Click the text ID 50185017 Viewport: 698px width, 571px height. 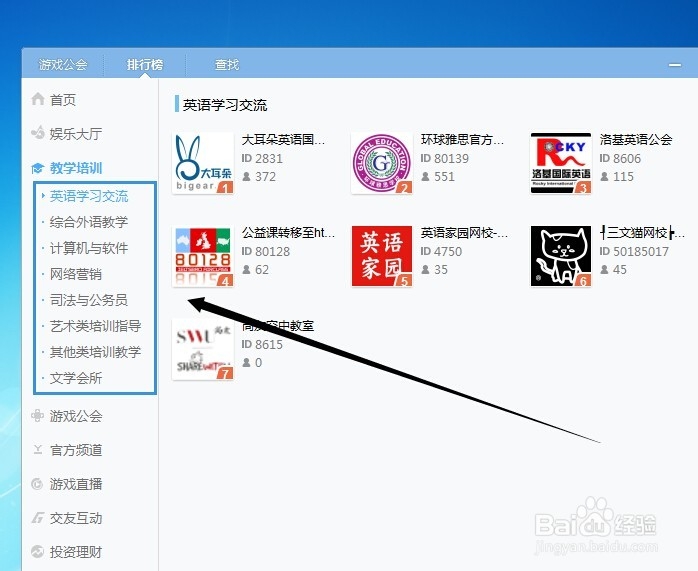pyautogui.click(x=634, y=251)
